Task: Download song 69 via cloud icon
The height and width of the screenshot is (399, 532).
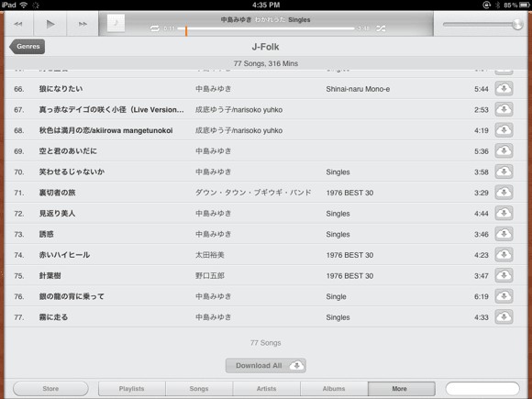Action: point(504,151)
